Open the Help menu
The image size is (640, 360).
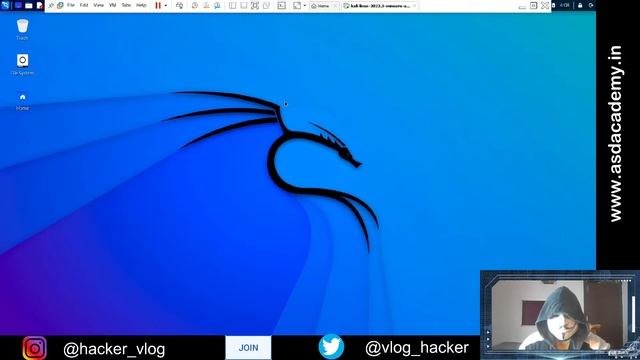pyautogui.click(x=141, y=5)
